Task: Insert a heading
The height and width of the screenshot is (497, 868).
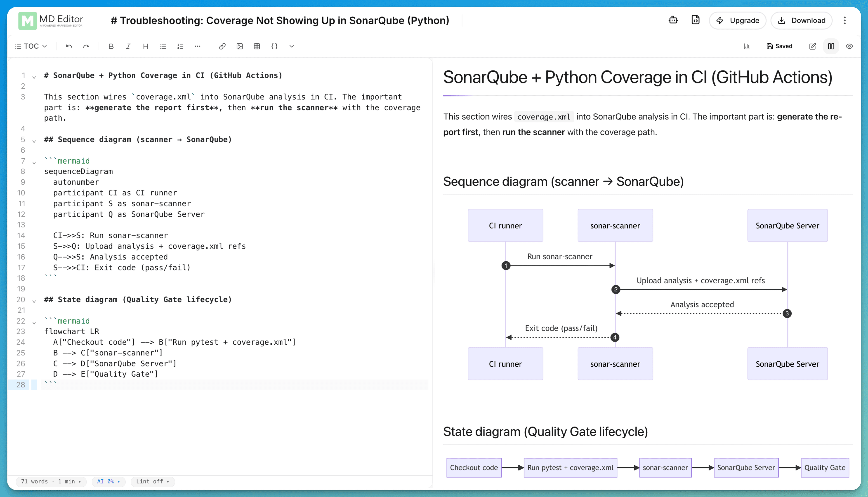Action: pos(146,46)
